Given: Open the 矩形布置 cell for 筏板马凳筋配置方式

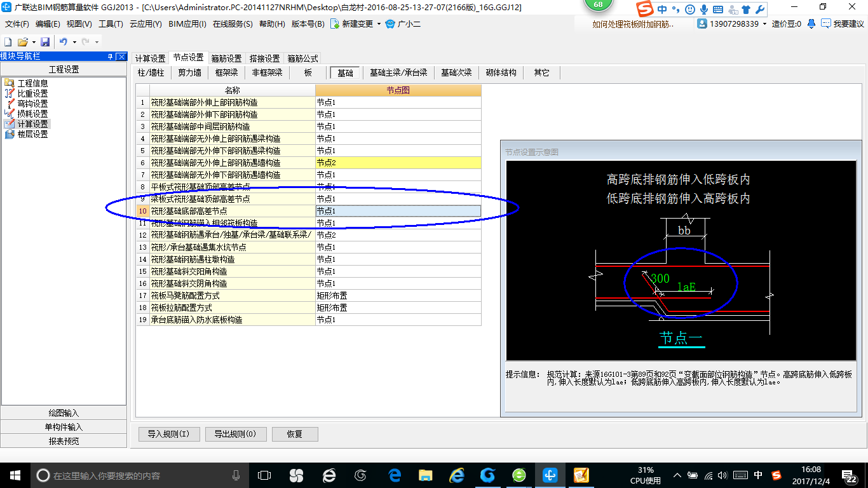Looking at the screenshot, I should coord(398,295).
